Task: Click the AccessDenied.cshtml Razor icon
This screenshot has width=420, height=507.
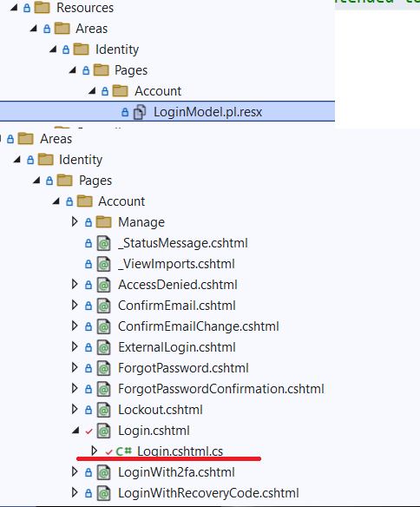Action: 104,285
